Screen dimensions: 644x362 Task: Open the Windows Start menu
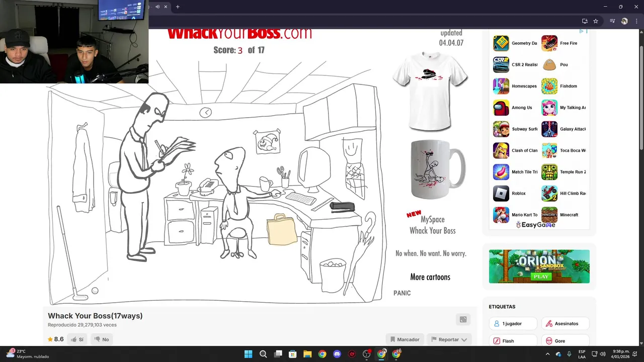coord(249,354)
